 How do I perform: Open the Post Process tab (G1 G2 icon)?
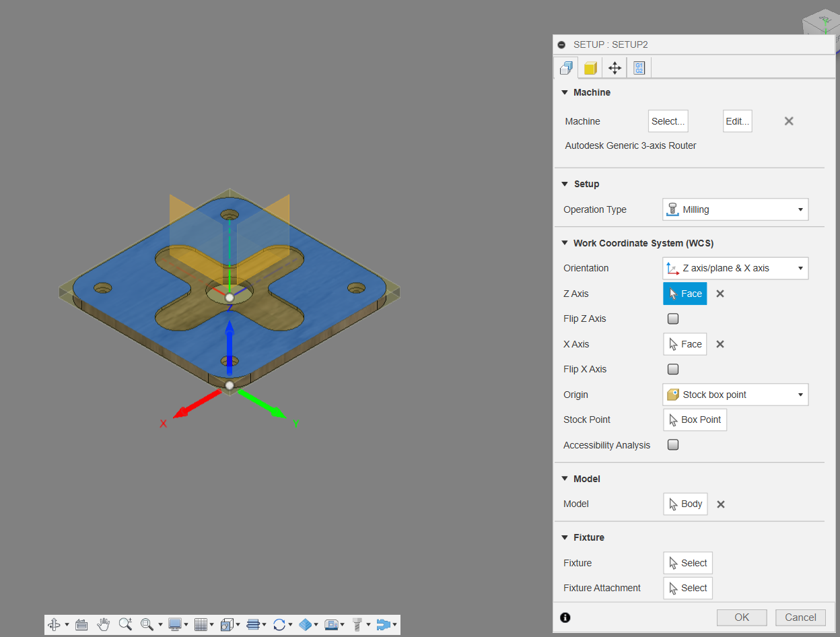pos(639,68)
